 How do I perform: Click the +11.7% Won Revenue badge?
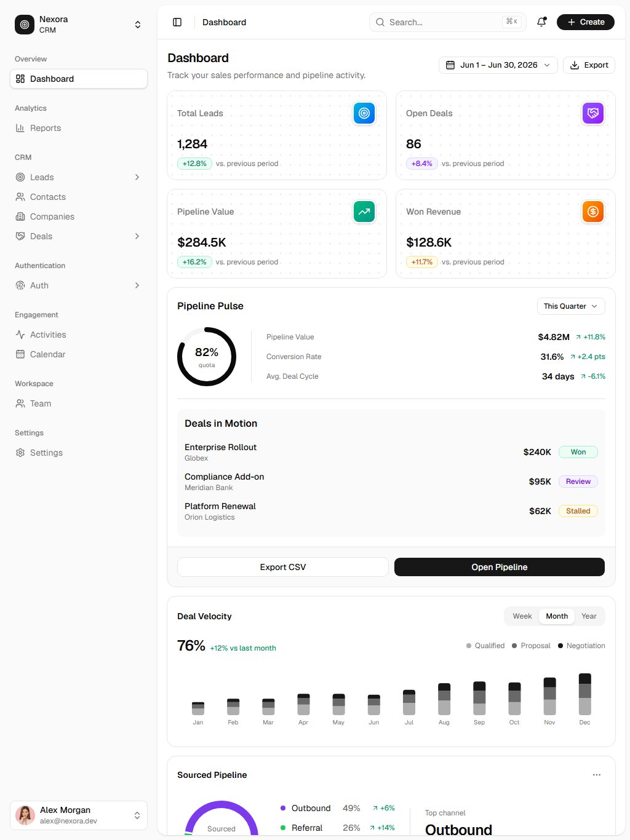[422, 262]
